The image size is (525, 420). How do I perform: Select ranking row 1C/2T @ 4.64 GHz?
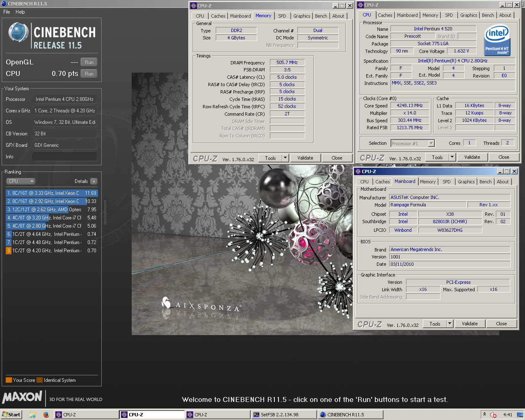pyautogui.click(x=52, y=234)
